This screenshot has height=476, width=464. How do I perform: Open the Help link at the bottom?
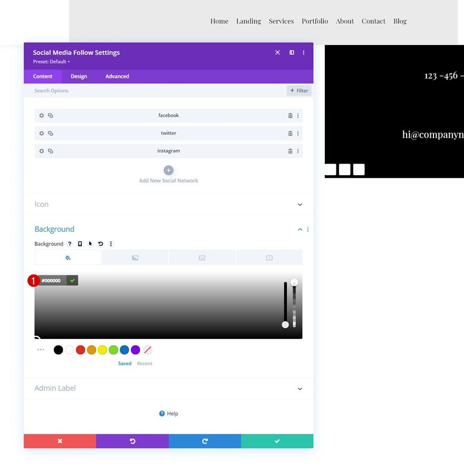coord(168,413)
